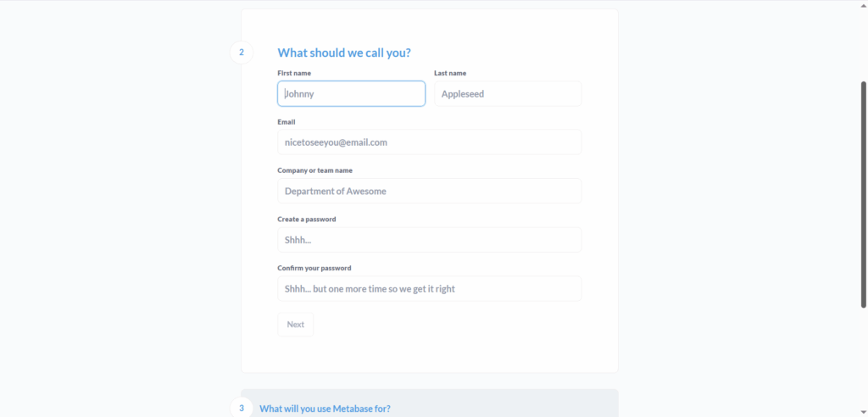Click the Last name label
This screenshot has width=868, height=417.
pyautogui.click(x=450, y=74)
